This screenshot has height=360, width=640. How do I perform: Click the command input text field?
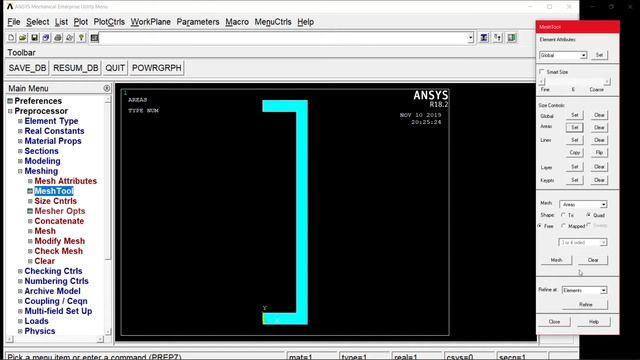(283, 38)
